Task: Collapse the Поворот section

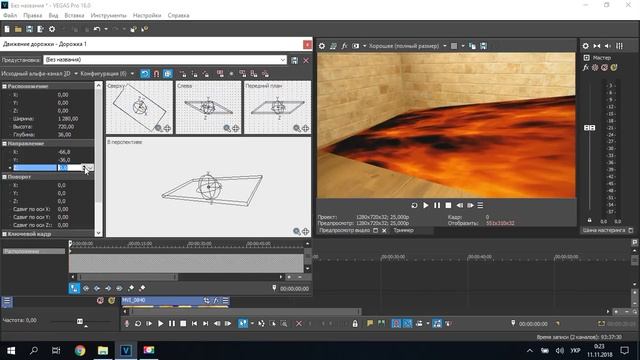Action: 4,177
